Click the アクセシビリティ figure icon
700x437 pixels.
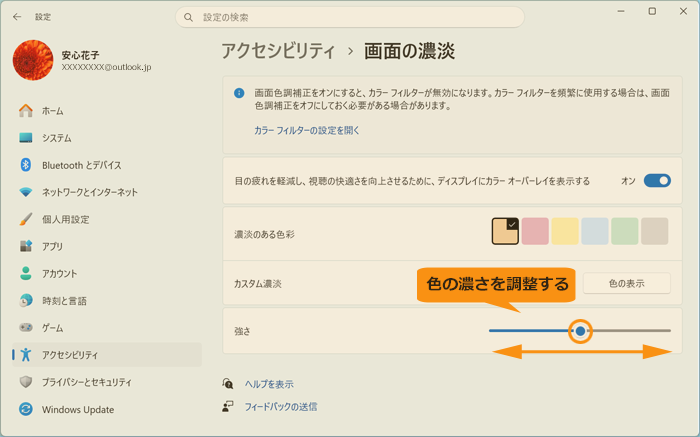point(26,355)
